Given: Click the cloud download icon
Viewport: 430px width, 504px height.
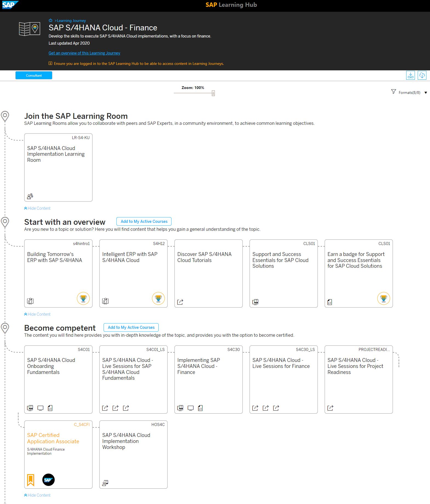Looking at the screenshot, I should [x=422, y=75].
